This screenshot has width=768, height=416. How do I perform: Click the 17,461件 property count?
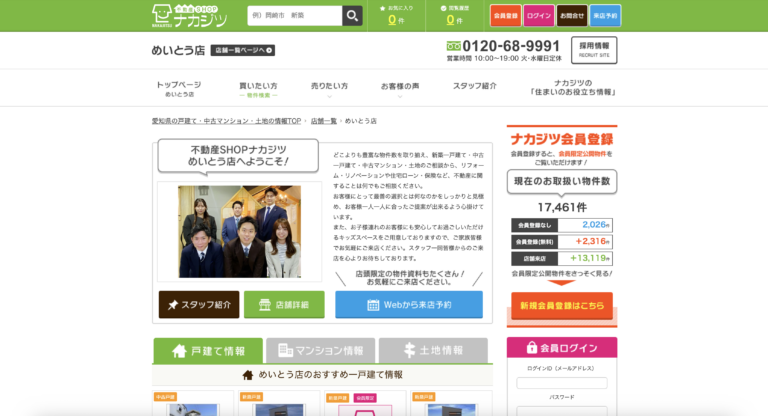tap(562, 207)
